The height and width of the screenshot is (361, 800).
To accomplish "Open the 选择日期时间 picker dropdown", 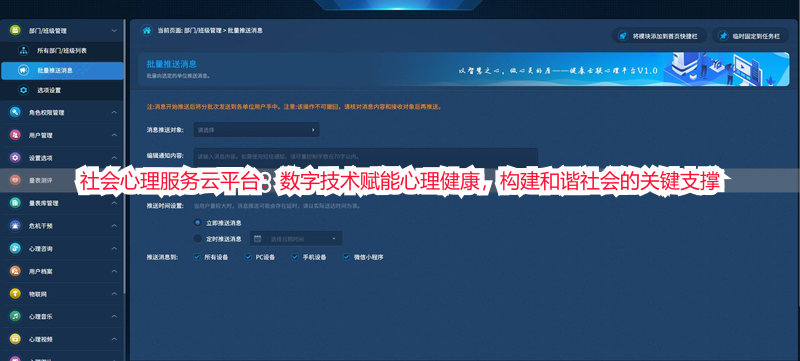I will coord(296,239).
